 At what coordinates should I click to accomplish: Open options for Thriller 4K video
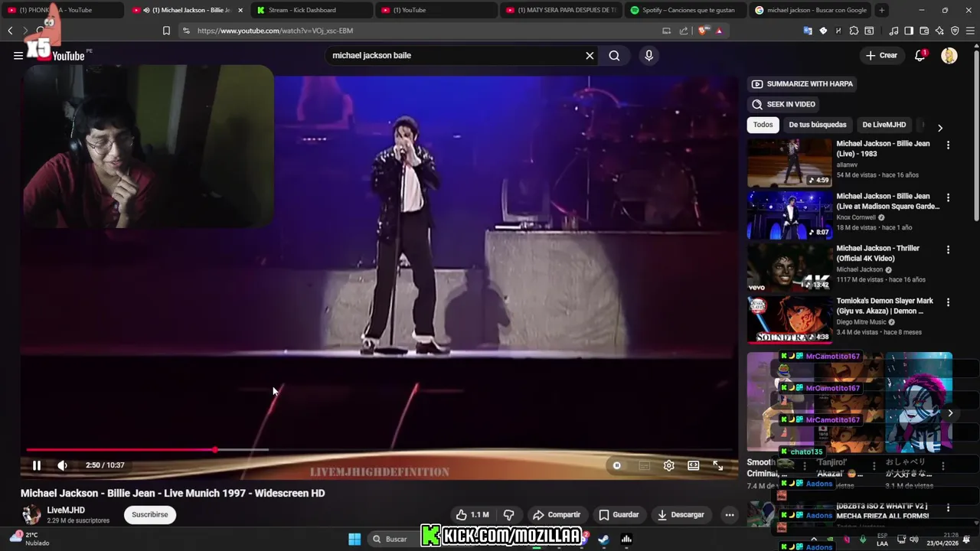pyautogui.click(x=948, y=249)
